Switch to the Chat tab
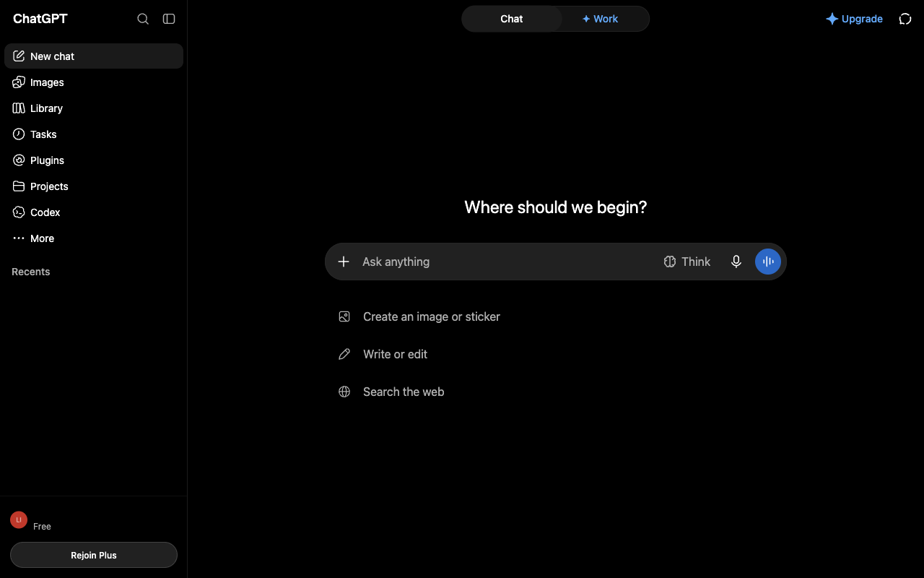 512,19
